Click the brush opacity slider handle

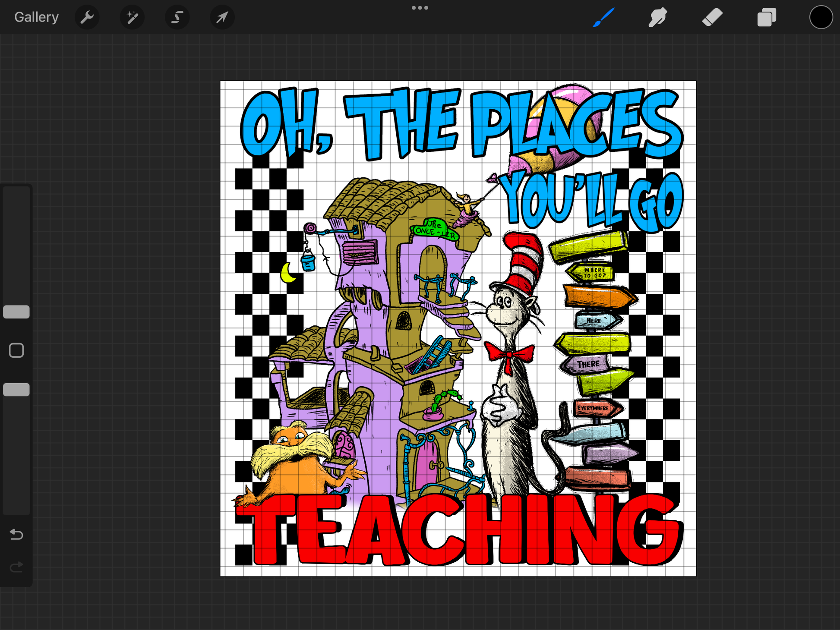pyautogui.click(x=16, y=389)
